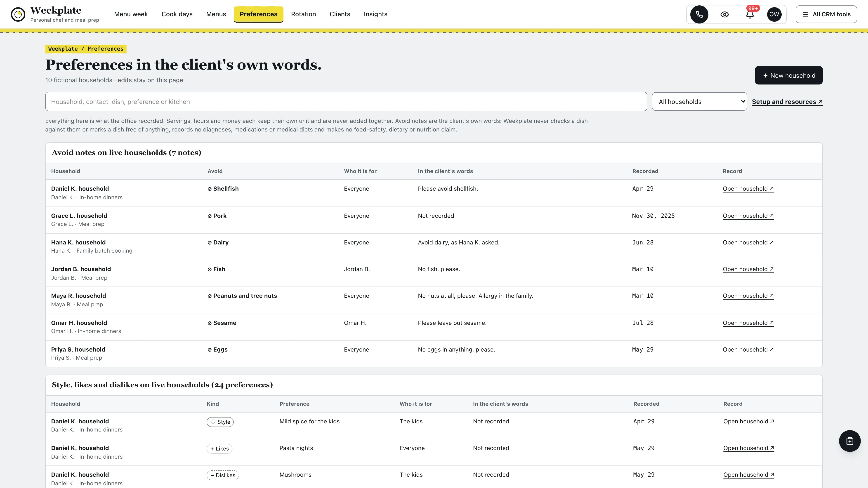Click the Likes kind chip
The width and height of the screenshot is (868, 488).
[219, 449]
